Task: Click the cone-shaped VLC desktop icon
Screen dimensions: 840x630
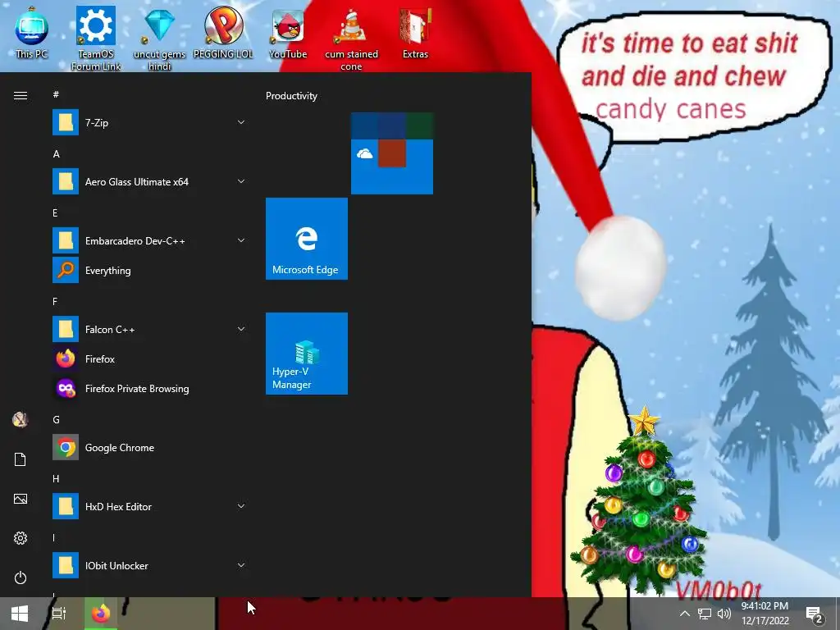Action: (x=351, y=38)
